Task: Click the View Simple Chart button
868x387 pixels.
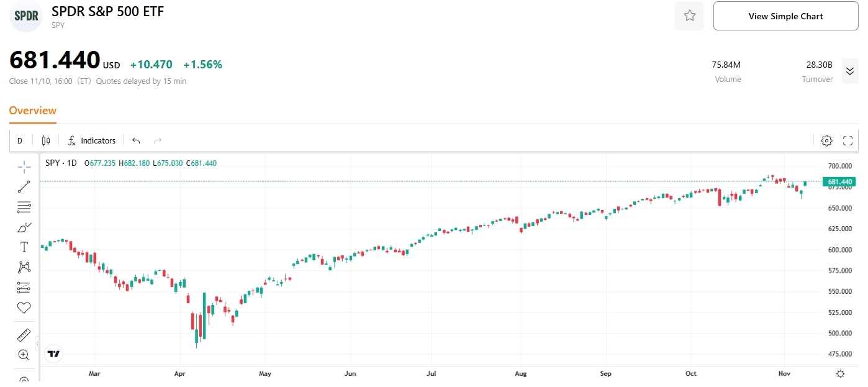Action: [785, 16]
